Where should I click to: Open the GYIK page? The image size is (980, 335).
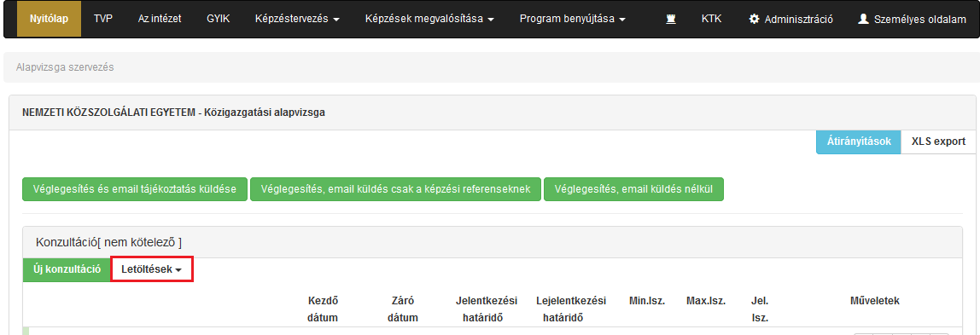[219, 20]
